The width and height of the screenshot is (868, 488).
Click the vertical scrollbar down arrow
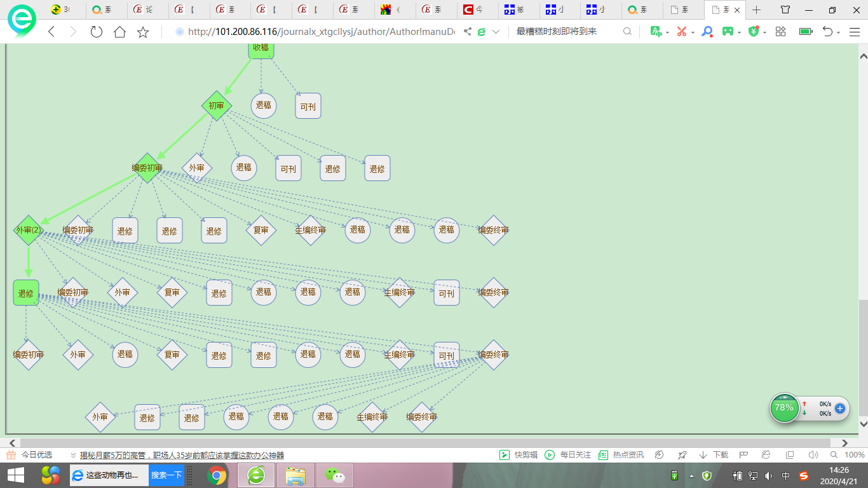point(863,424)
